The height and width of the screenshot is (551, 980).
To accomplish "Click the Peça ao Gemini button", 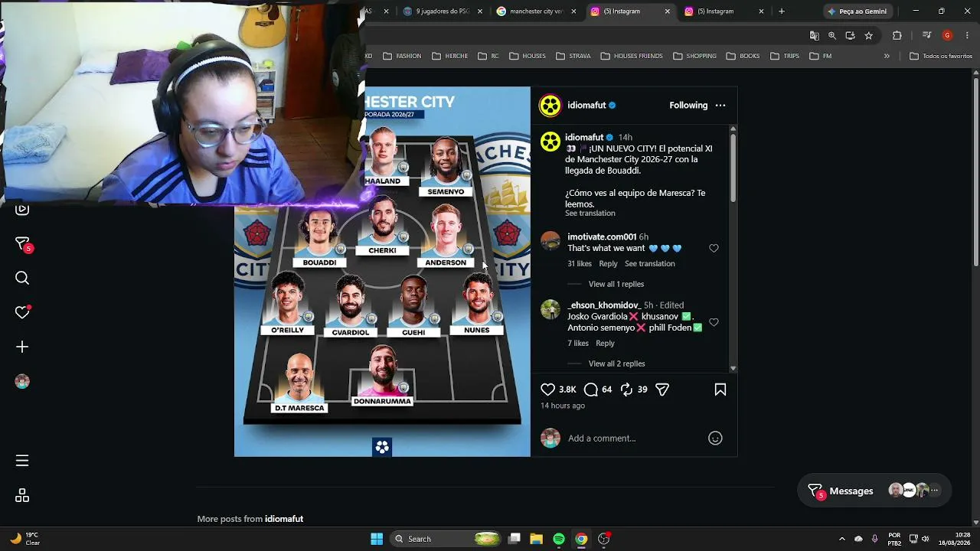I will 856,11.
